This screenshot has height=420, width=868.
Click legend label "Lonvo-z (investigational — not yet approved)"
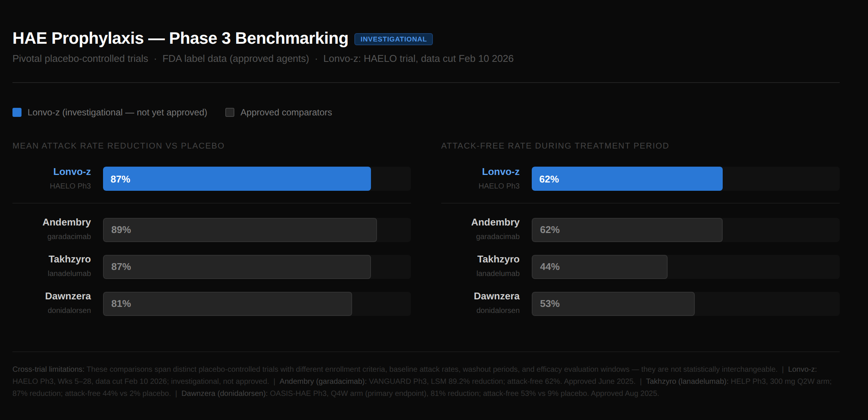117,112
